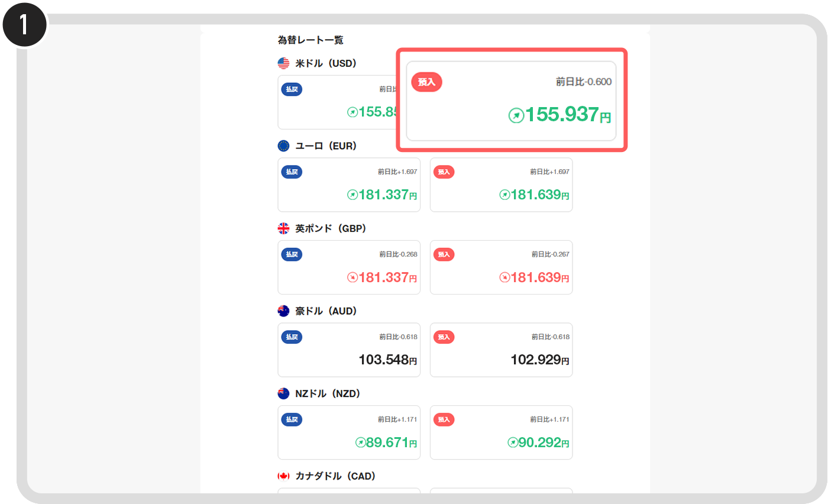Select the blue 払戻 badge under NZドル
Screen dimensions: 828x504
292,420
